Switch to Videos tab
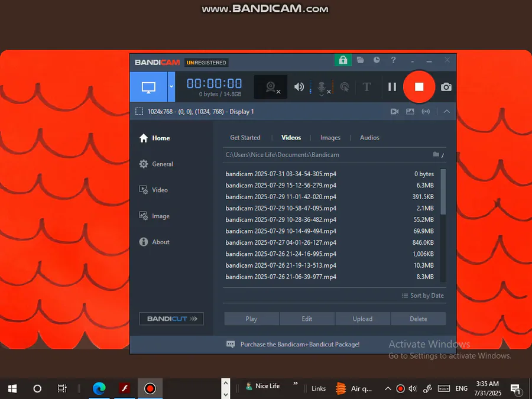Image resolution: width=532 pixels, height=399 pixels. click(x=291, y=137)
